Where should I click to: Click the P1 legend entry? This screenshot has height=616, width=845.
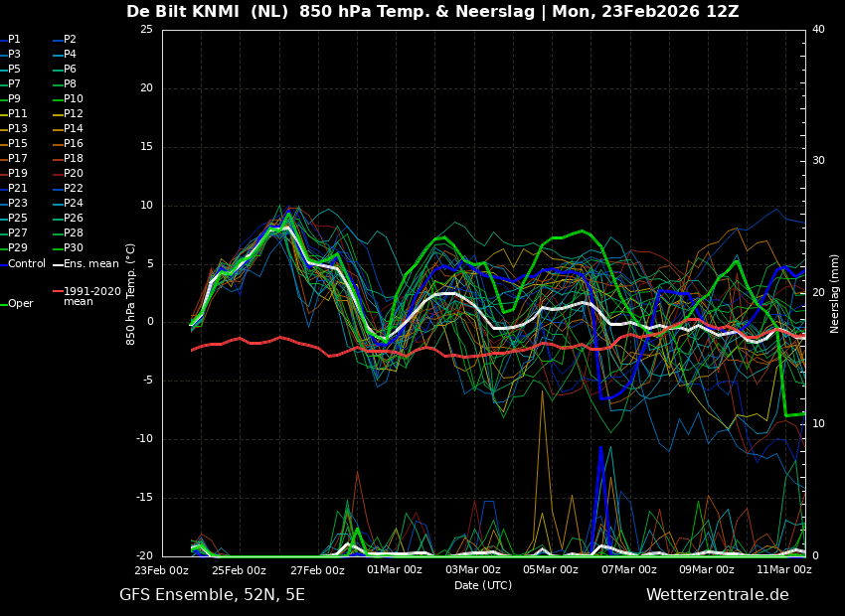pyautogui.click(x=14, y=40)
